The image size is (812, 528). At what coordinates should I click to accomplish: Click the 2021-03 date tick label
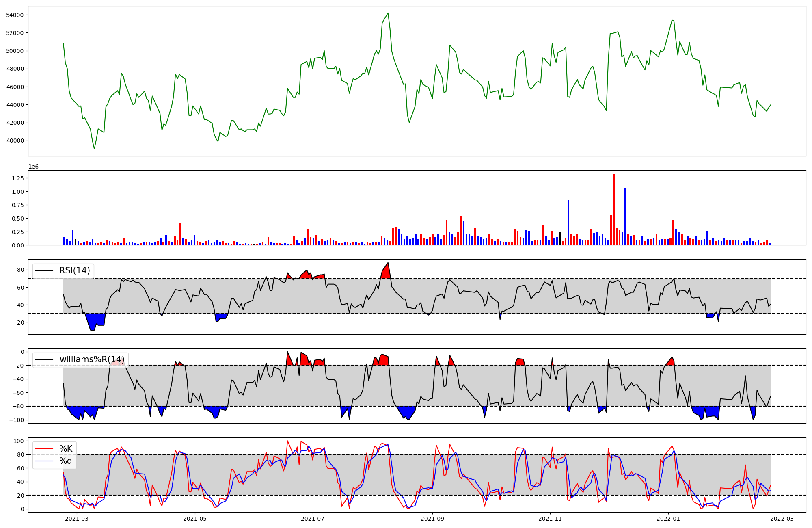77,519
